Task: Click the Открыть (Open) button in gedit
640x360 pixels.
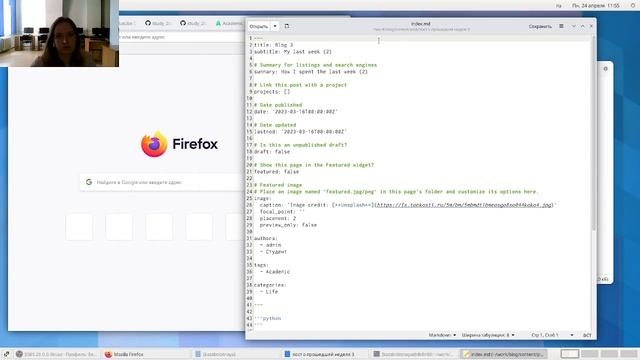Action: tap(259, 26)
